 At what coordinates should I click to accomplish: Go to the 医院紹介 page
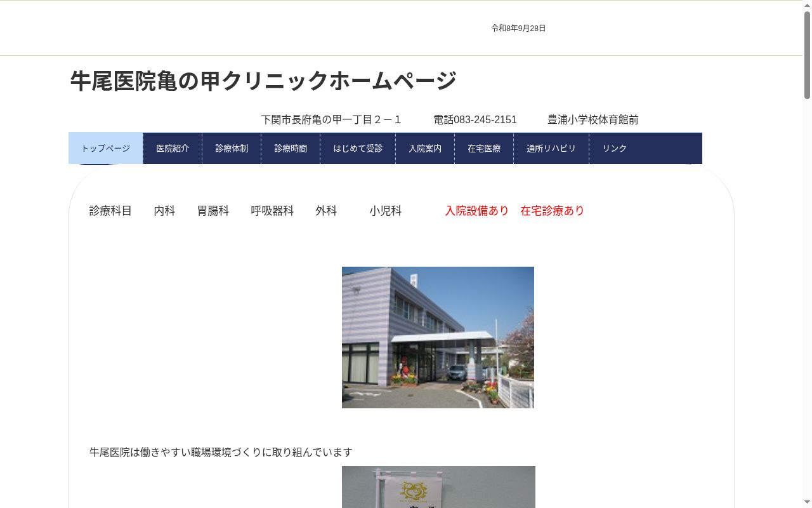[x=173, y=148]
